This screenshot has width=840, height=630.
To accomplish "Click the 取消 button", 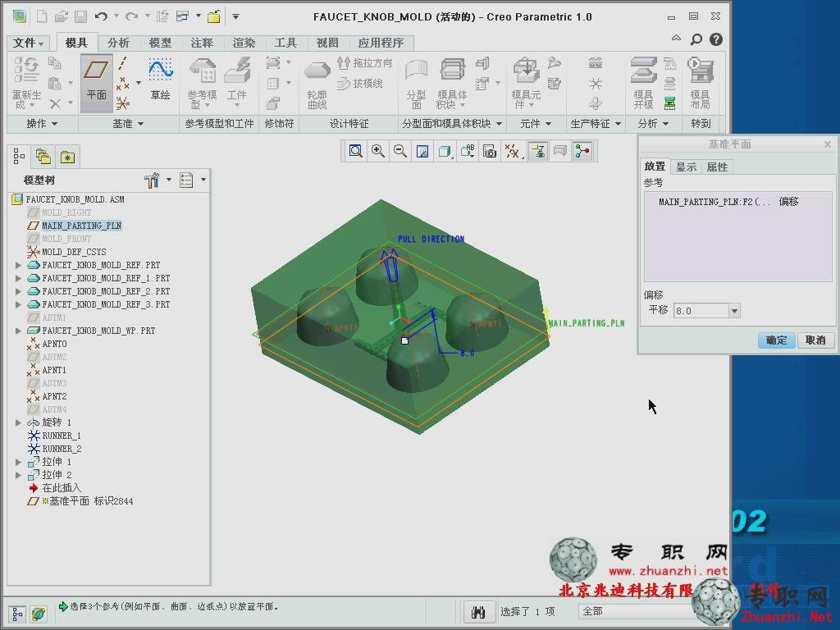I will tap(815, 340).
